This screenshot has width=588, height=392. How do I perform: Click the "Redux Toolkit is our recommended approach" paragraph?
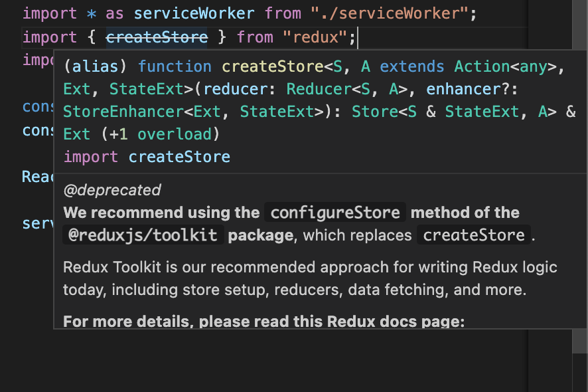310,278
